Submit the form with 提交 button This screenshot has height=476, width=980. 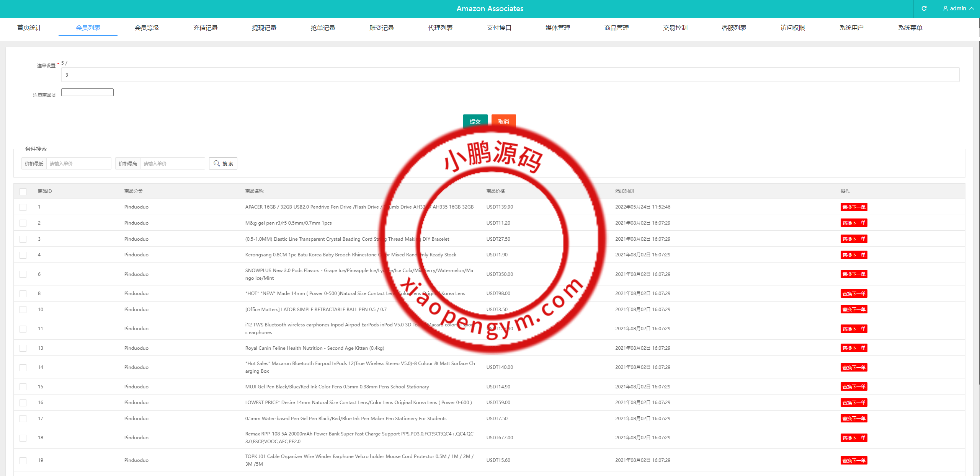475,121
